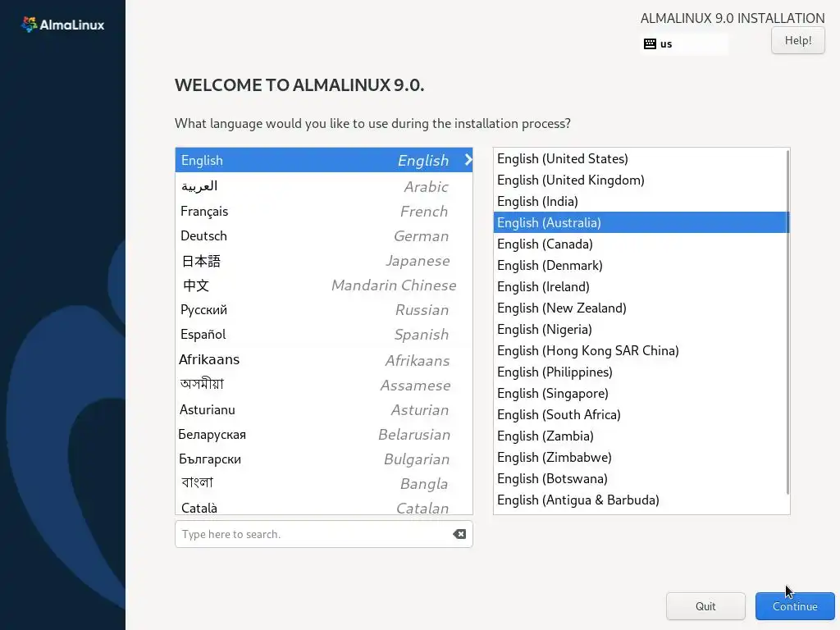This screenshot has height=630, width=840.
Task: Open the us keyboard layout indicator
Action: tap(684, 44)
